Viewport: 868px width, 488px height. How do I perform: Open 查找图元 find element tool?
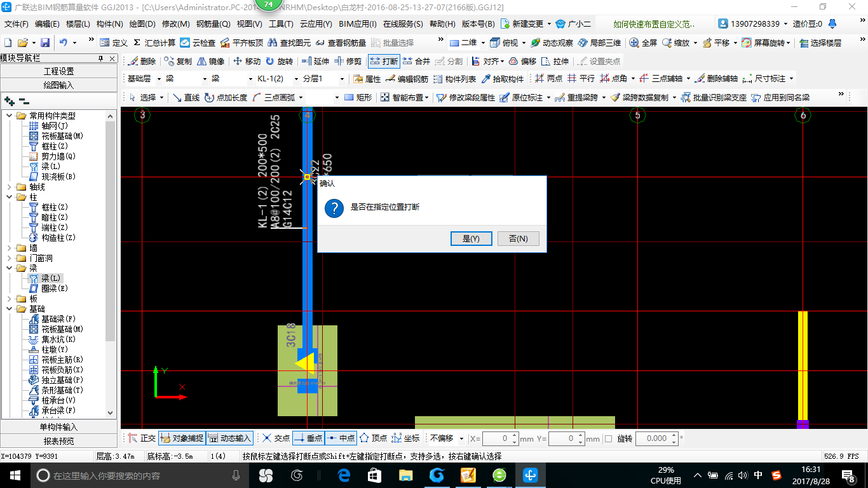pos(290,43)
